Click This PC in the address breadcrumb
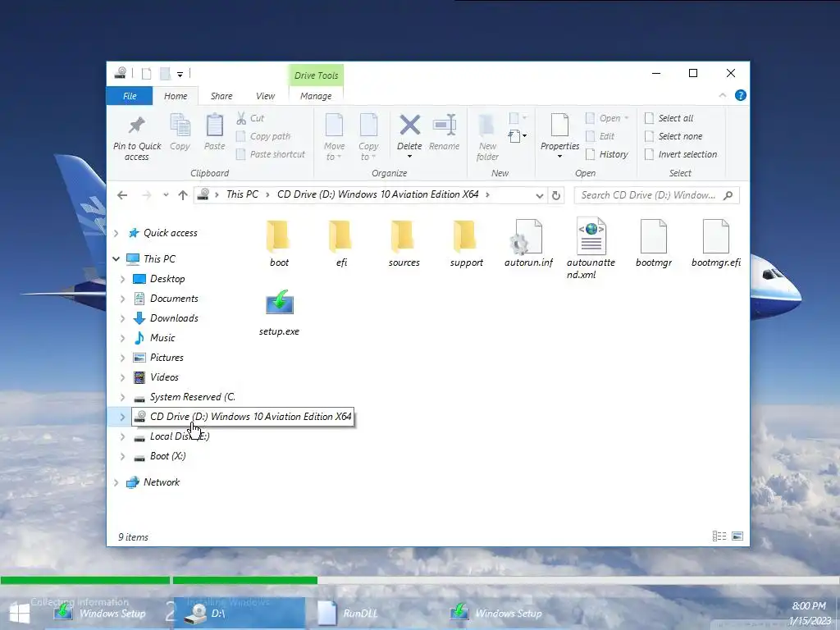The height and width of the screenshot is (630, 840). [242, 194]
